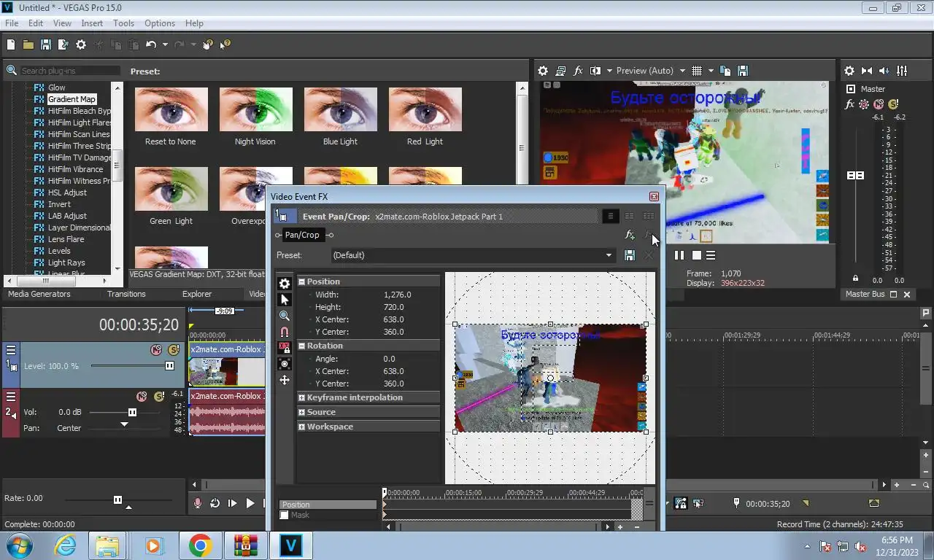Toggle downmix output on Master Bus
This screenshot has width=934, height=560.
point(867,71)
